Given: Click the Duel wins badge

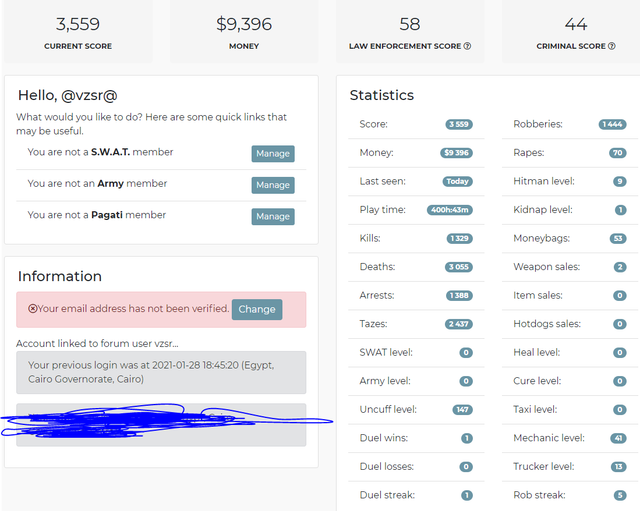Looking at the screenshot, I should coord(467,438).
